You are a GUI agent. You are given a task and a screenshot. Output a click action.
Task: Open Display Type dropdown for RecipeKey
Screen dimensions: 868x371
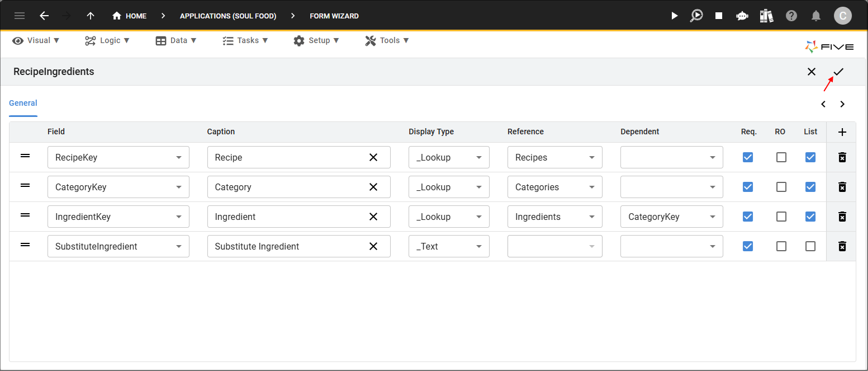pos(449,157)
